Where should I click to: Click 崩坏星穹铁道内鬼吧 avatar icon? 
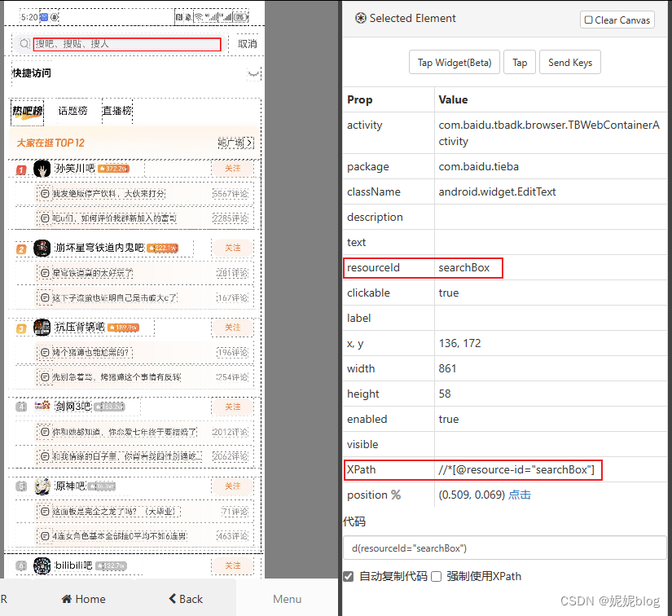[x=42, y=249]
